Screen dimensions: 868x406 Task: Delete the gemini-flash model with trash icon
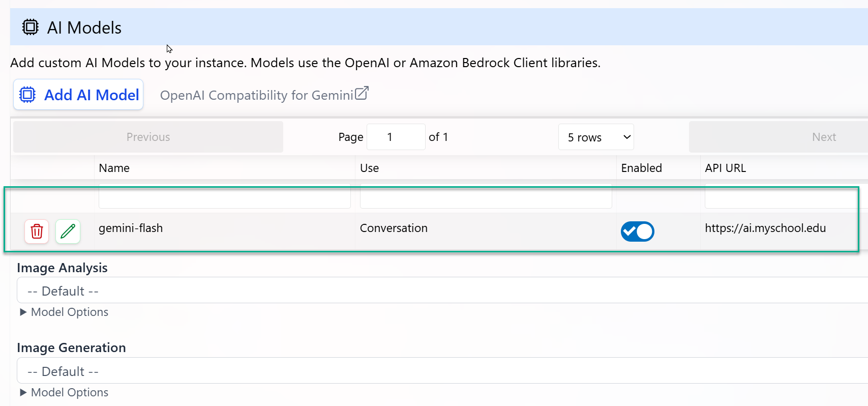37,231
